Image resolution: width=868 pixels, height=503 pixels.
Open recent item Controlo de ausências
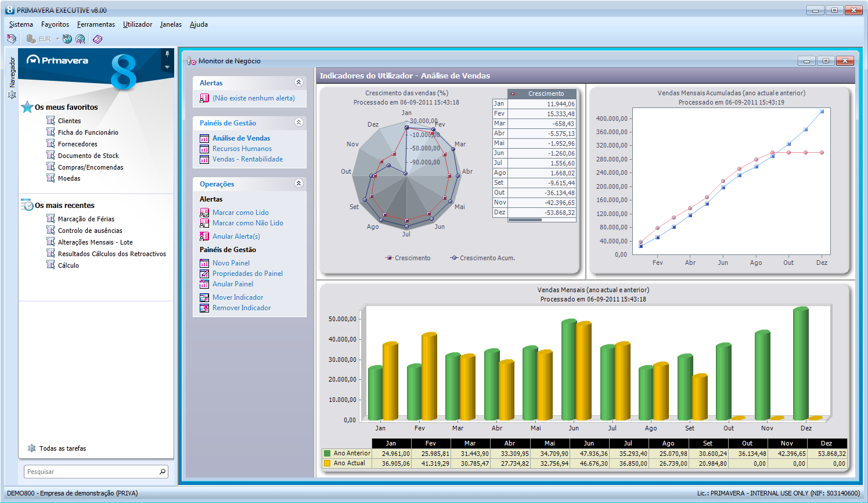(90, 231)
